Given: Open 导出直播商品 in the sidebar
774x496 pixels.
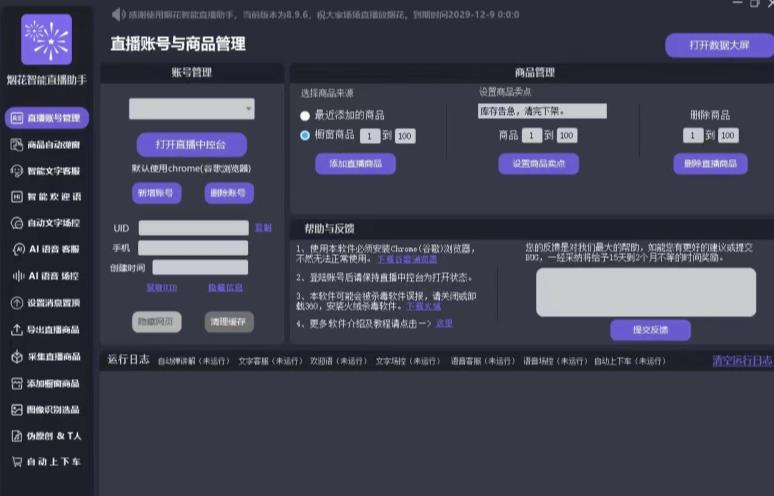Looking at the screenshot, I should pyautogui.click(x=46, y=329).
